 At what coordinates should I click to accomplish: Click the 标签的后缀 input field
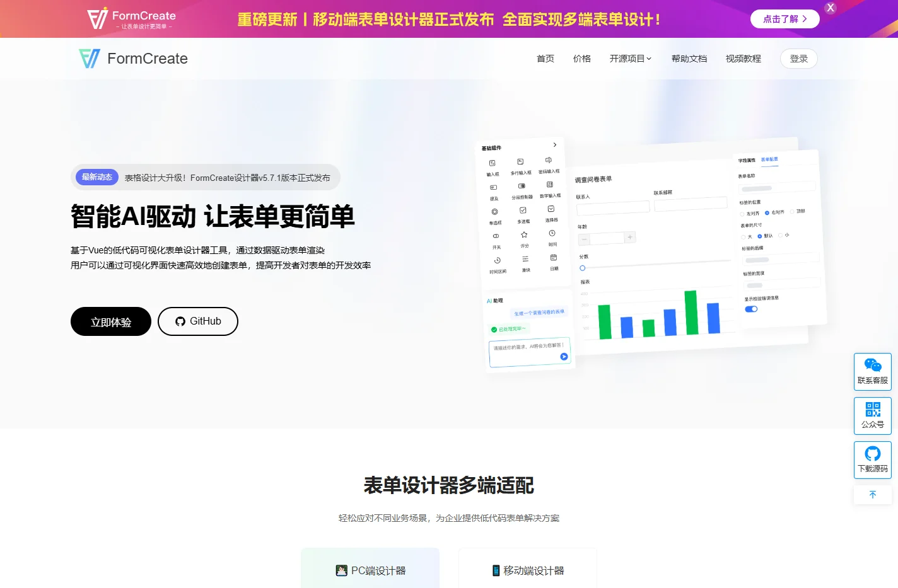pos(781,259)
